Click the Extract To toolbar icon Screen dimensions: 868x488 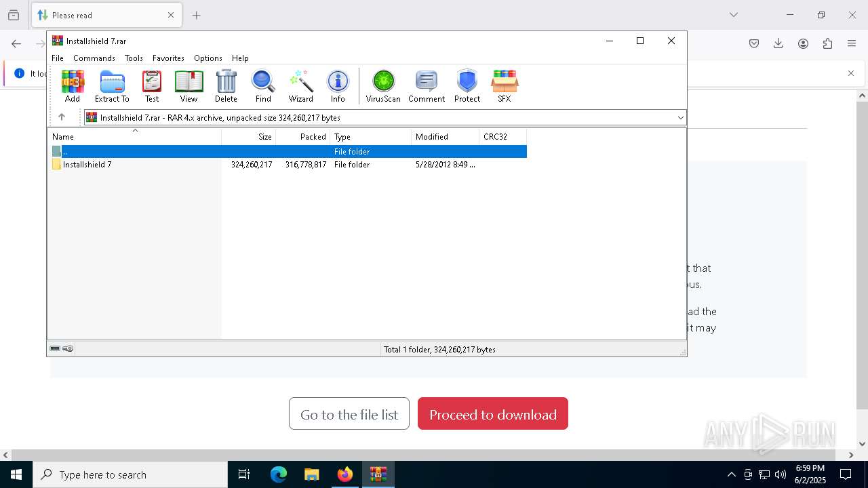(x=112, y=86)
